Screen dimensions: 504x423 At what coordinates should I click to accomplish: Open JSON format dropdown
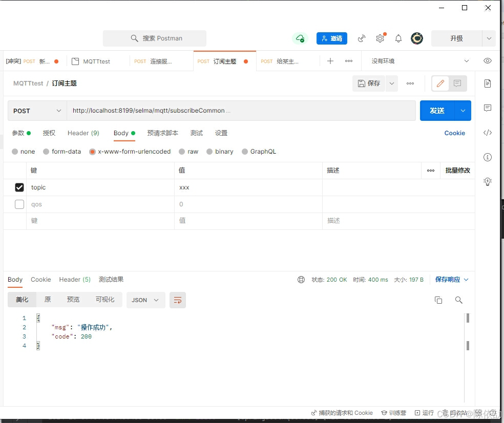(x=145, y=300)
